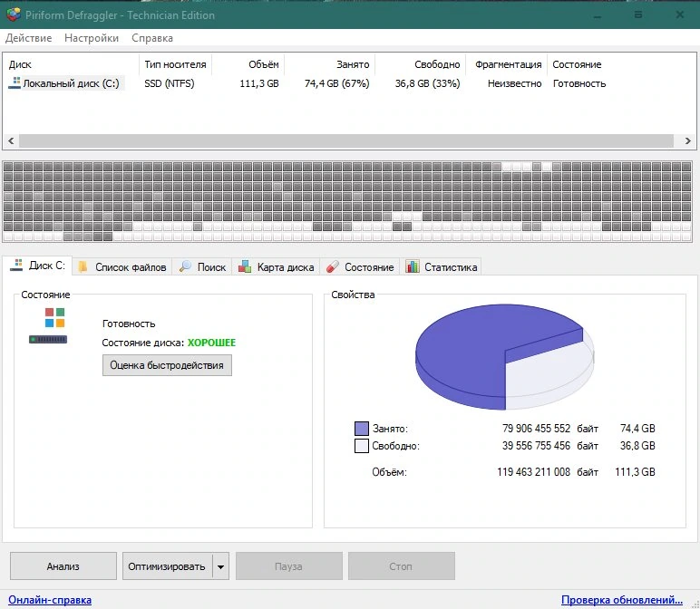Click the ХОРОШЕЕ disk health status
Image resolution: width=700 pixels, height=609 pixels.
(x=211, y=343)
